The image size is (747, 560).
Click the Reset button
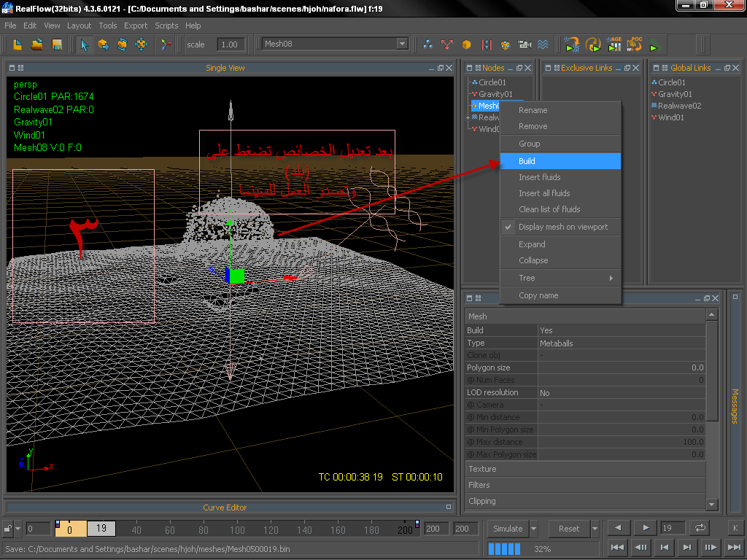[x=569, y=529]
